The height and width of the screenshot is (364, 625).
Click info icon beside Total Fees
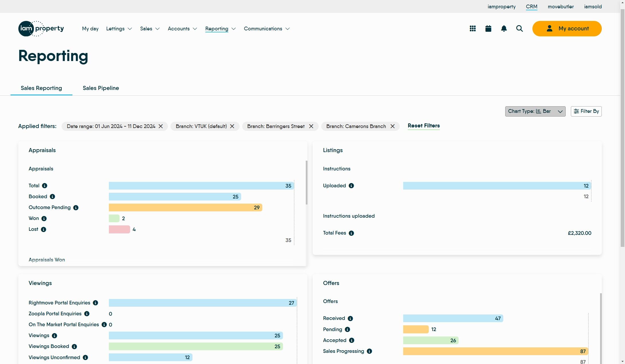351,233
